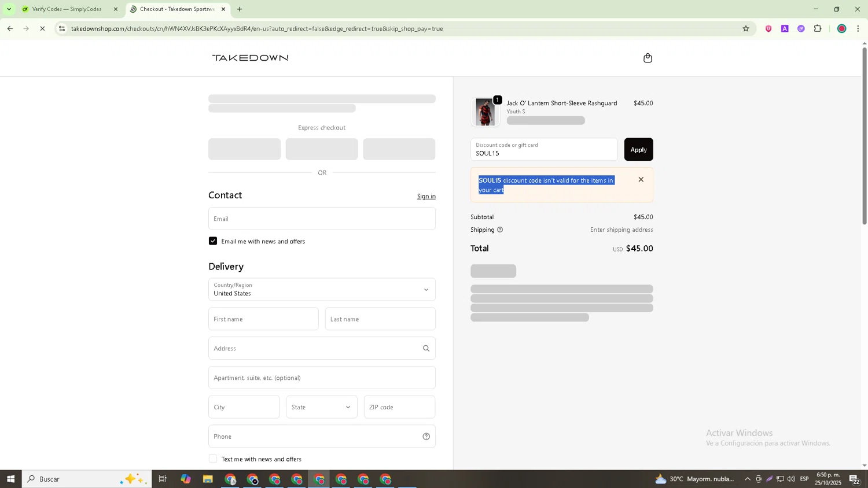Viewport: 868px width, 488px height.
Task: Click the Phone field
Action: click(x=322, y=437)
